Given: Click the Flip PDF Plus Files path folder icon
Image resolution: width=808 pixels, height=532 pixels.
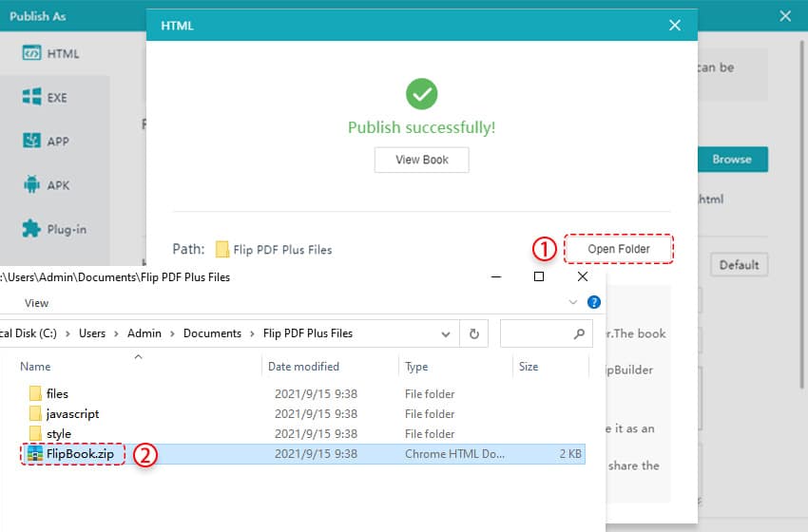Looking at the screenshot, I should click(222, 249).
